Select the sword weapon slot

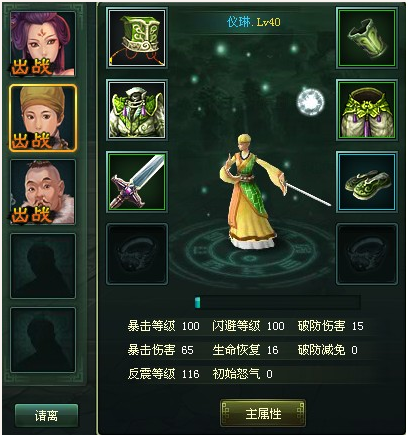pyautogui.click(x=137, y=182)
